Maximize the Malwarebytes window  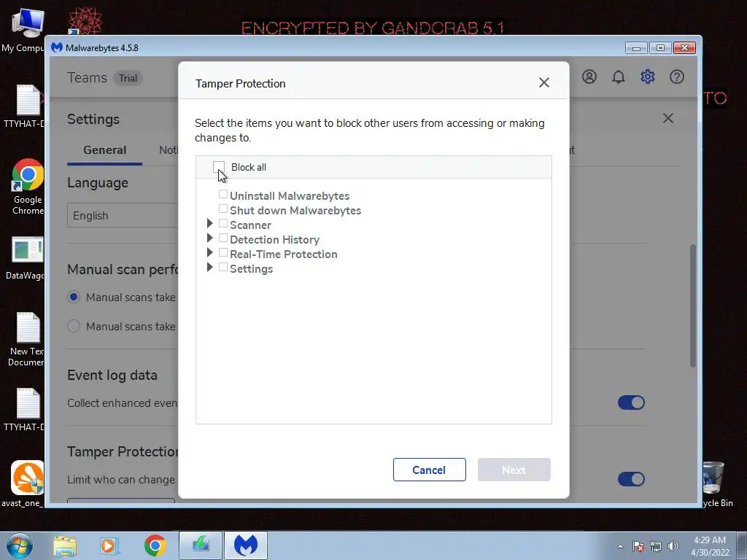click(660, 47)
